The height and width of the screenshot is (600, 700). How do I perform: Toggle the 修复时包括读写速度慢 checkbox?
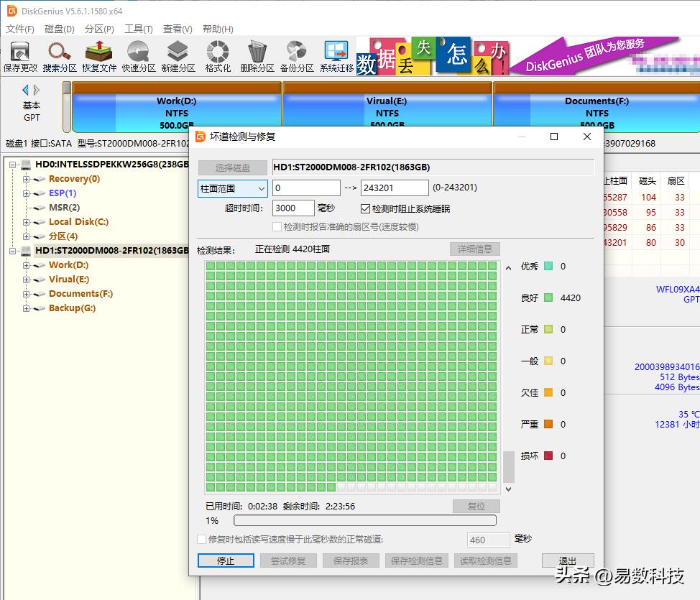click(x=202, y=540)
